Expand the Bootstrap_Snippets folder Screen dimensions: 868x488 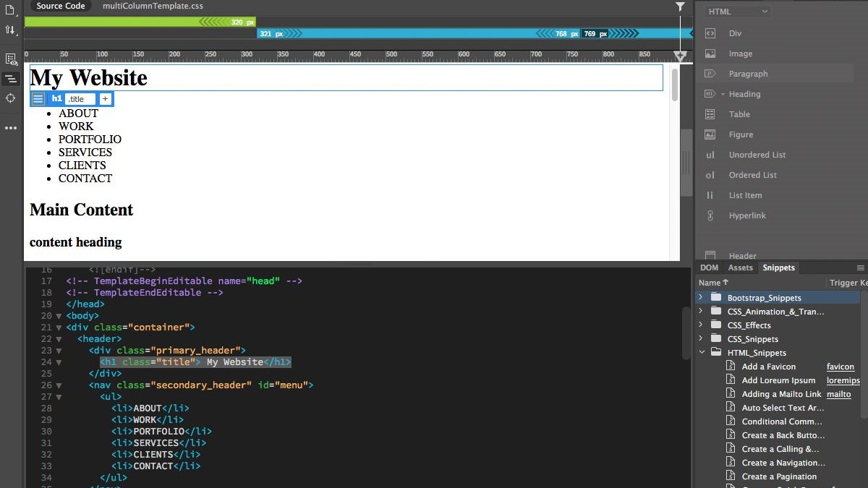[x=700, y=297]
